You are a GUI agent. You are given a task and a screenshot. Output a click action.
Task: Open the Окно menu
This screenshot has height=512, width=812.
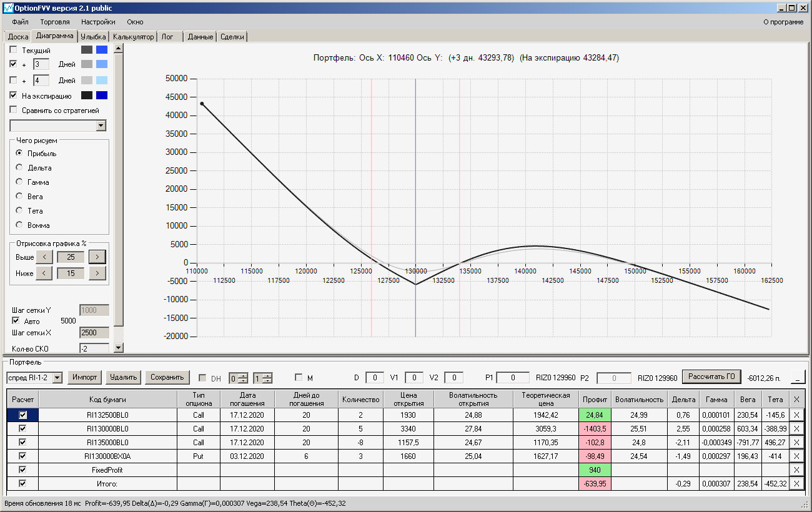(x=135, y=22)
